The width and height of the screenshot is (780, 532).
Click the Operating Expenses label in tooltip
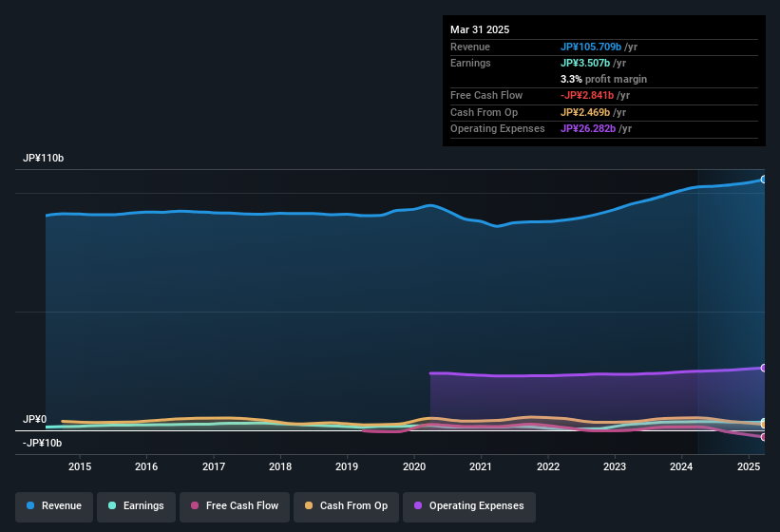tap(498, 129)
